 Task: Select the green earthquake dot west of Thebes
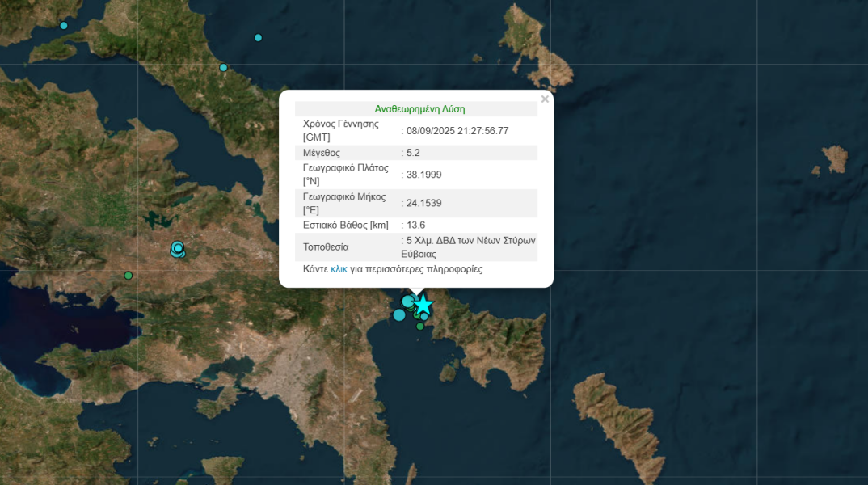pyautogui.click(x=128, y=275)
